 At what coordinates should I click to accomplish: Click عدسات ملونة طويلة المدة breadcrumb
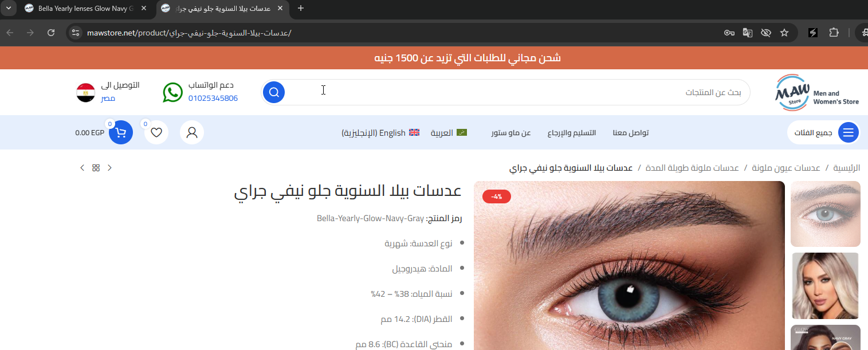point(692,168)
